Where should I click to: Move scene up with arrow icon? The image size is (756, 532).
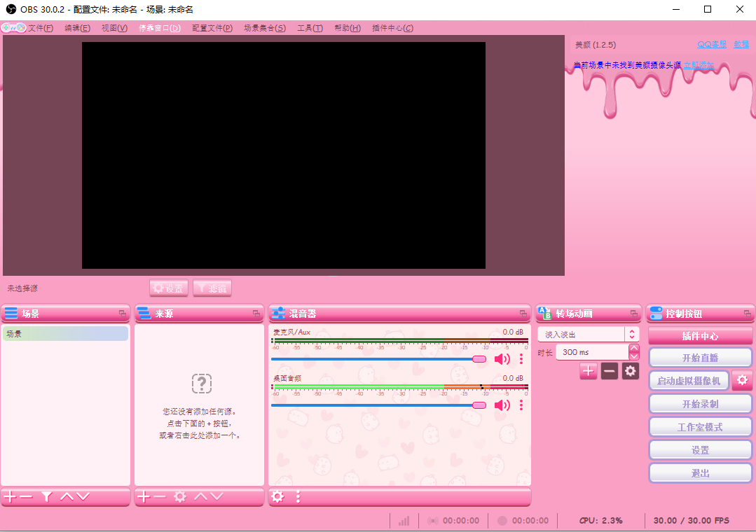(x=67, y=496)
